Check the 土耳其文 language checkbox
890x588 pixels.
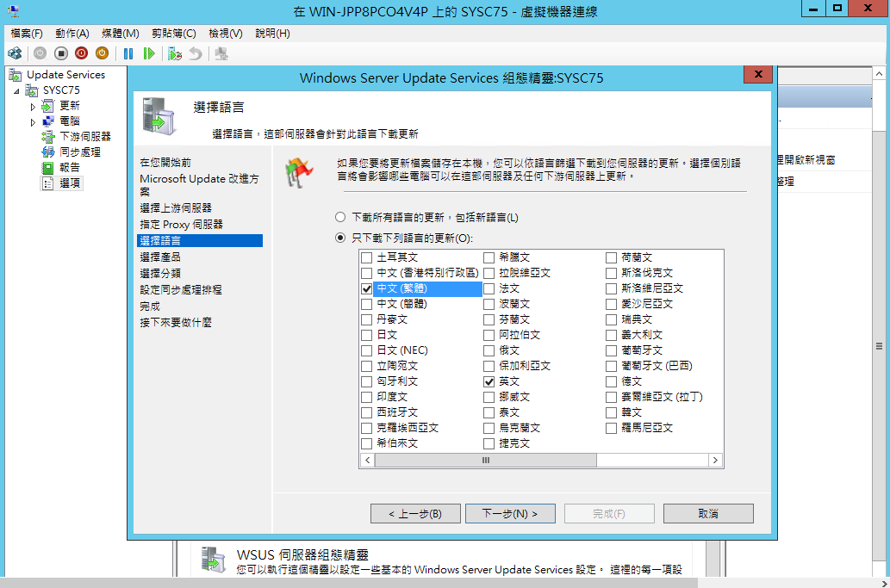[x=367, y=257]
